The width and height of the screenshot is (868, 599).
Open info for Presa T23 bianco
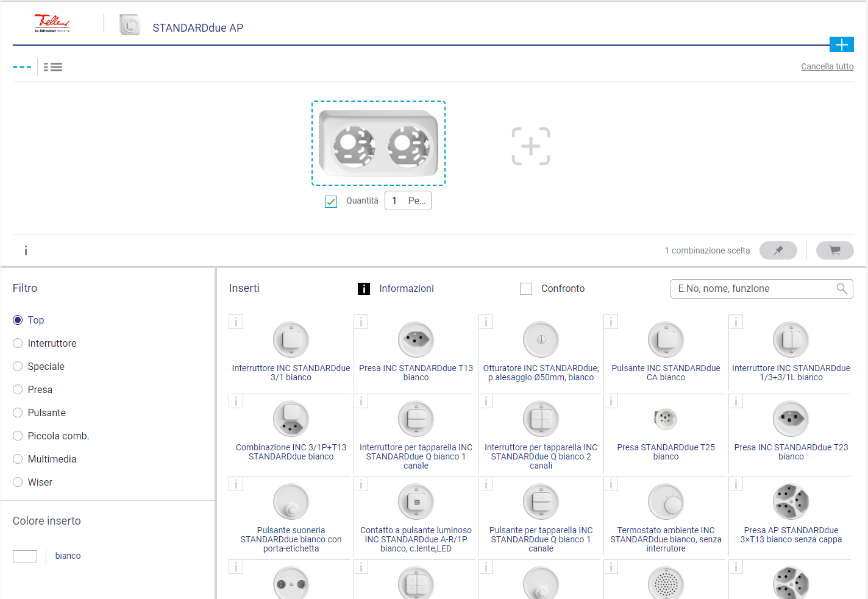pos(736,401)
